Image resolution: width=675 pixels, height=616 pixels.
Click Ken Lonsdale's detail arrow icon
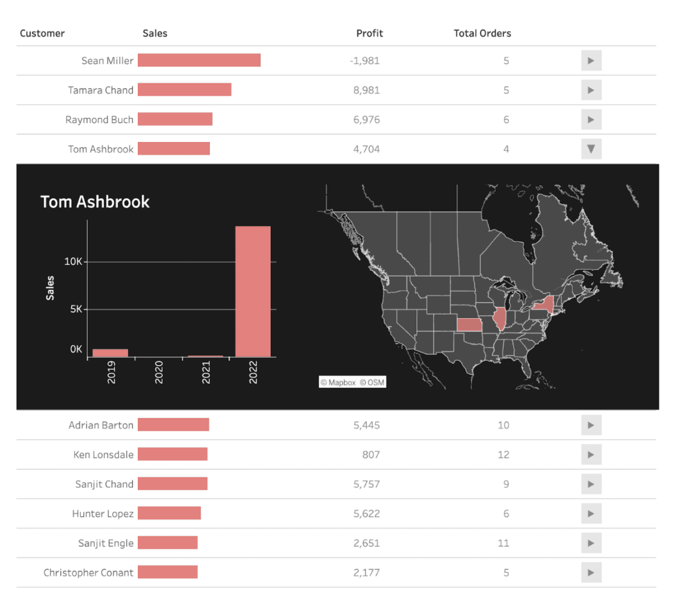[590, 454]
